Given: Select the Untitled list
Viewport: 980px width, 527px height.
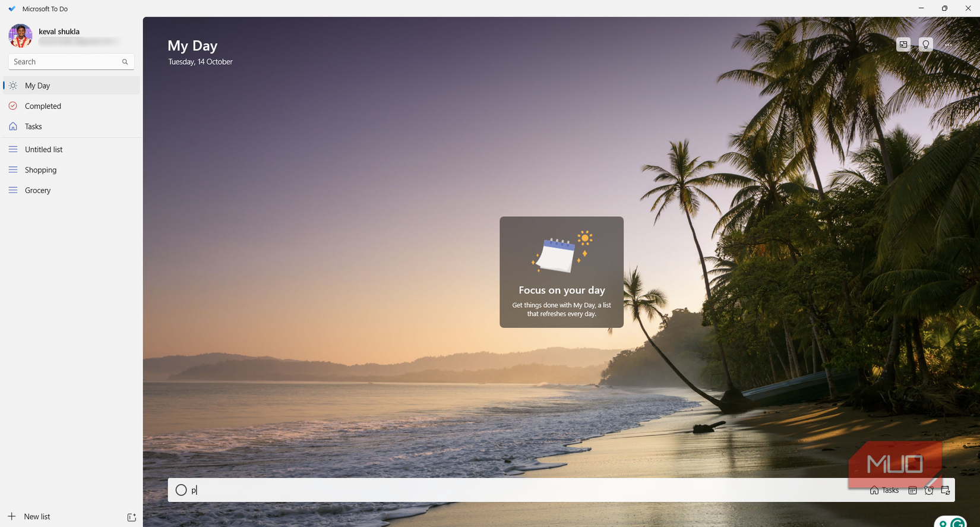Looking at the screenshot, I should click(71, 149).
